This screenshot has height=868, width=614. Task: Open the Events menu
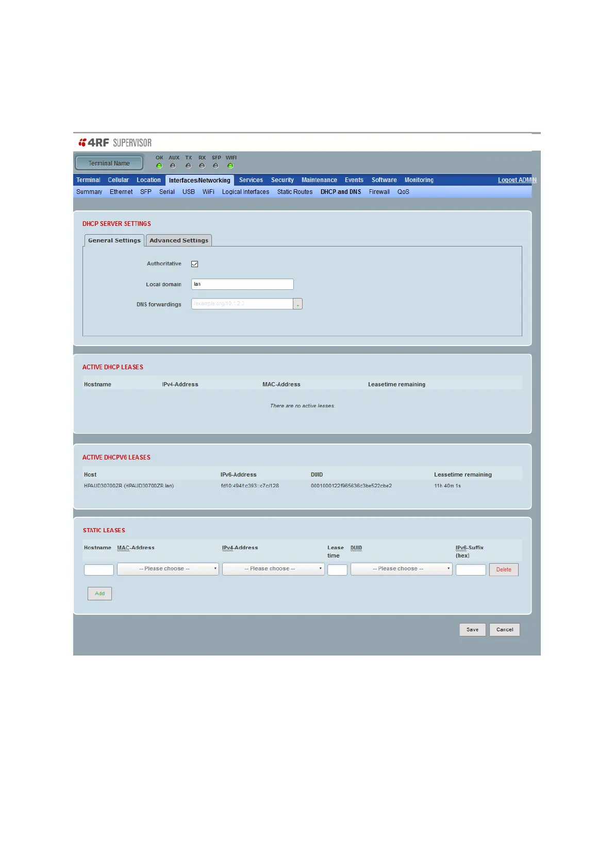[354, 180]
